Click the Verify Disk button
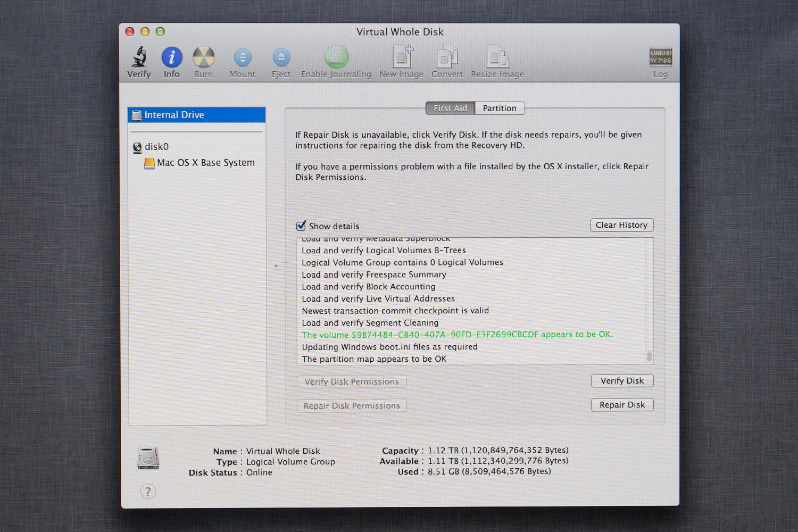The image size is (798, 532). [x=622, y=381]
